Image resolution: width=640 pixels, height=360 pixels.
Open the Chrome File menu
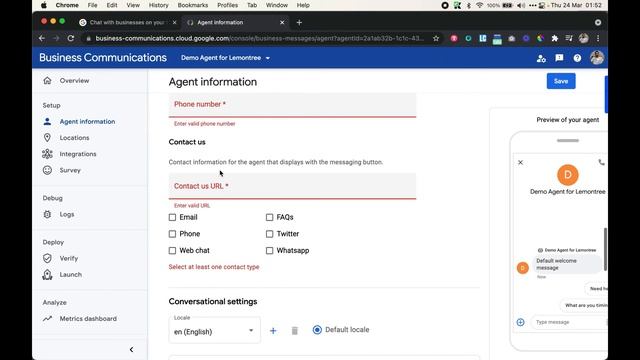(x=92, y=5)
